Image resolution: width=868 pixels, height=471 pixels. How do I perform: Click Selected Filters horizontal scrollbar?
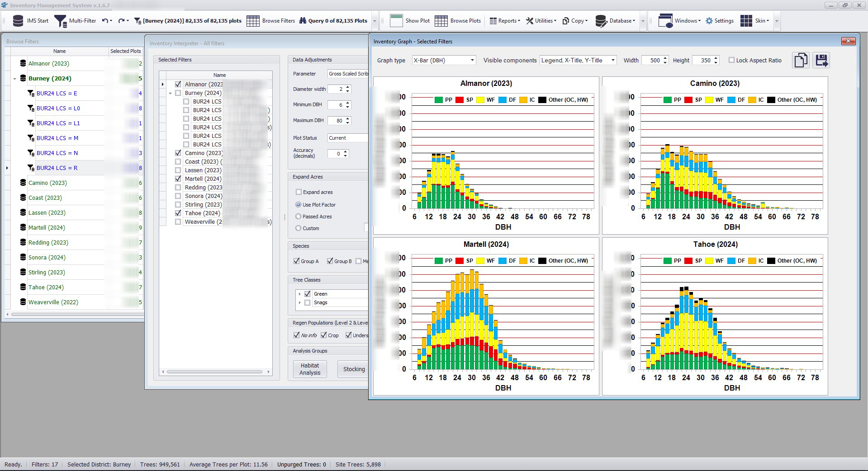point(215,372)
